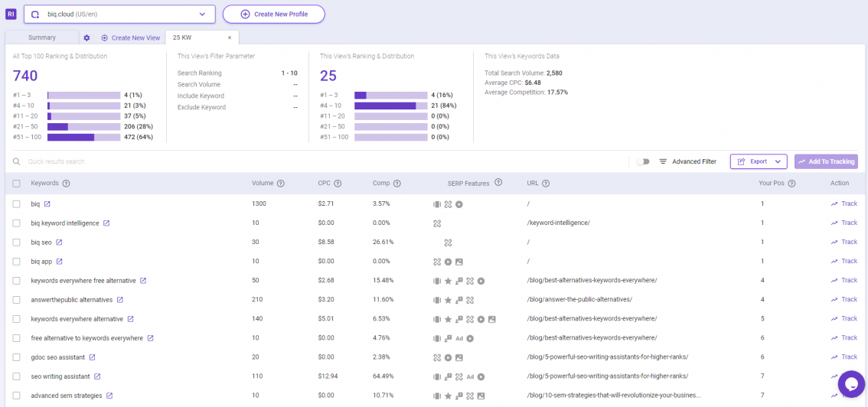Image resolution: width=868 pixels, height=407 pixels.
Task: Click the #51 – 100 bar in All Top 100
Action: (83, 137)
